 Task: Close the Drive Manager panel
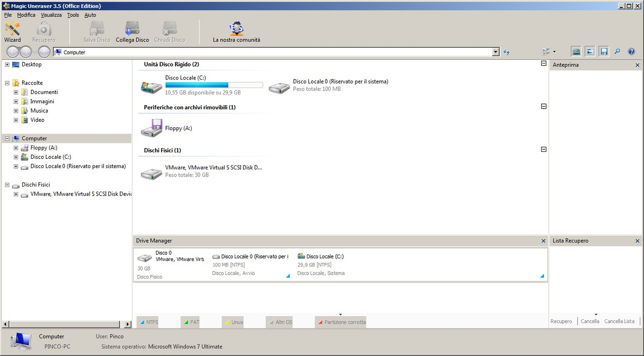(543, 241)
